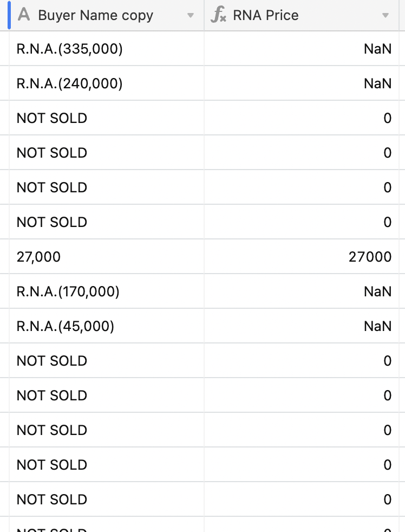Click the formula fx icon beside RNA Price
The height and width of the screenshot is (532, 405).
pyautogui.click(x=218, y=15)
